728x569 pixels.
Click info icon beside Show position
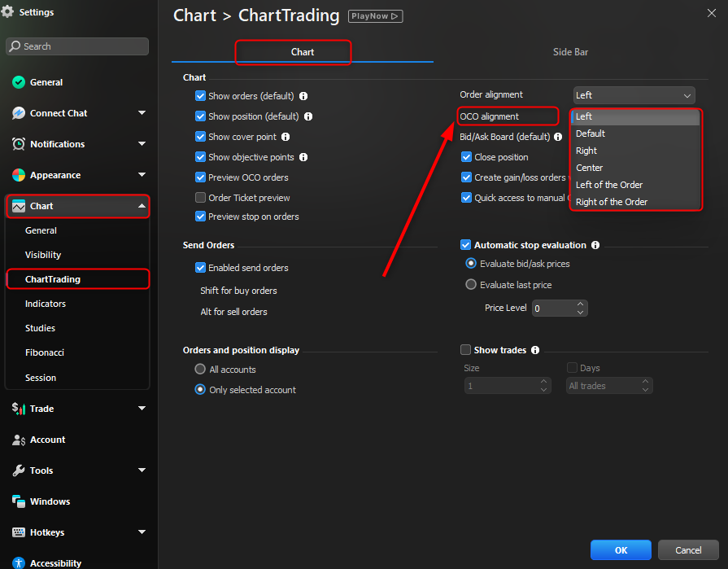point(308,116)
